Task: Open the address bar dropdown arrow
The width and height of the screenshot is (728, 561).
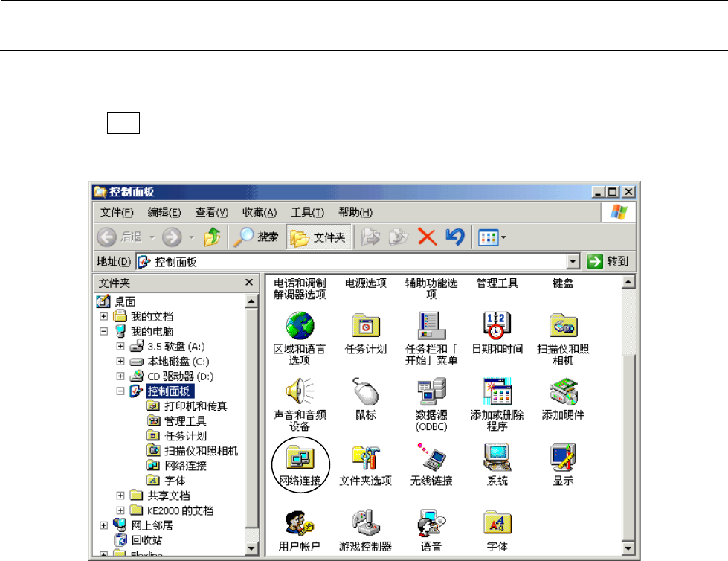Action: pos(573,261)
